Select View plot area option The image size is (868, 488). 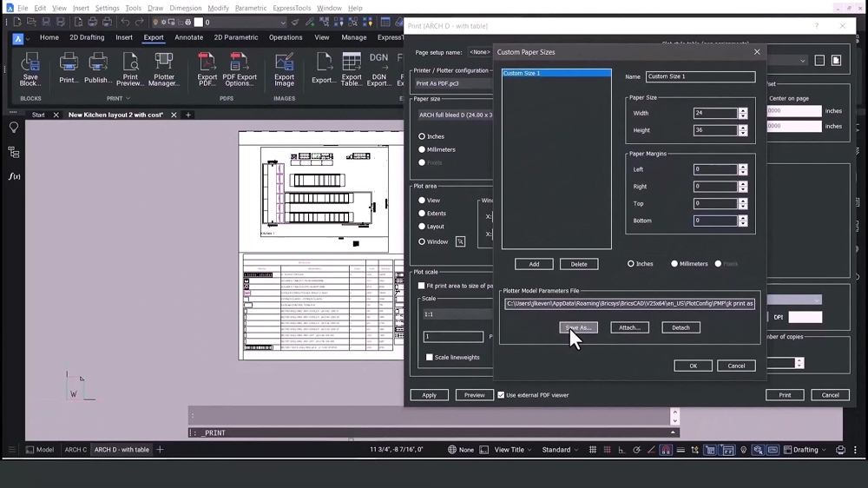coord(422,201)
